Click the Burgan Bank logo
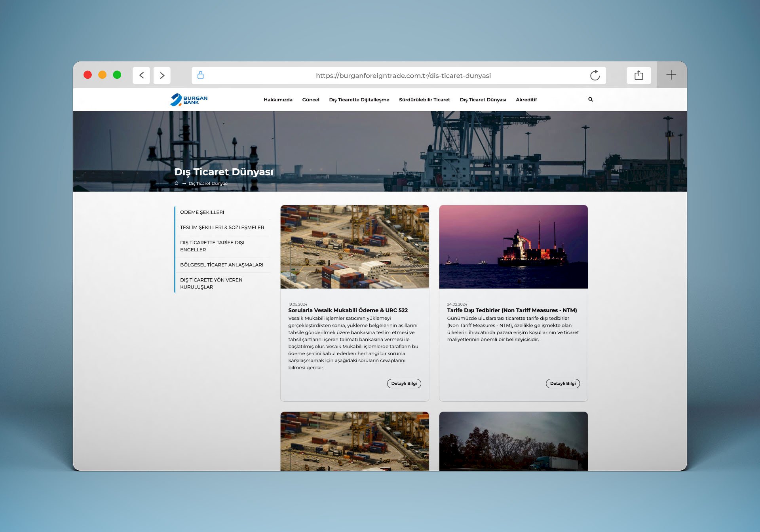 [189, 100]
